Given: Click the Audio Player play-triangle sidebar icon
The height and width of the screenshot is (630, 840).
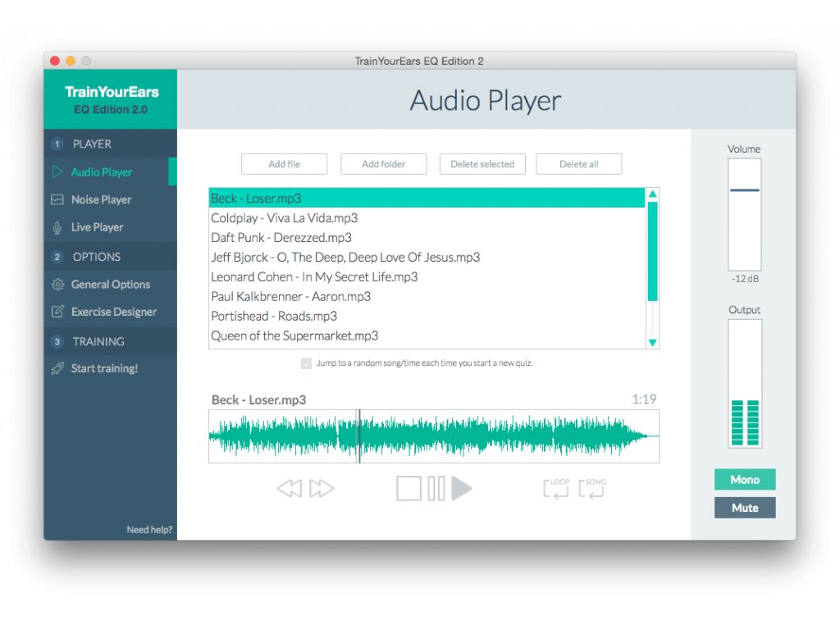Looking at the screenshot, I should coord(57,172).
